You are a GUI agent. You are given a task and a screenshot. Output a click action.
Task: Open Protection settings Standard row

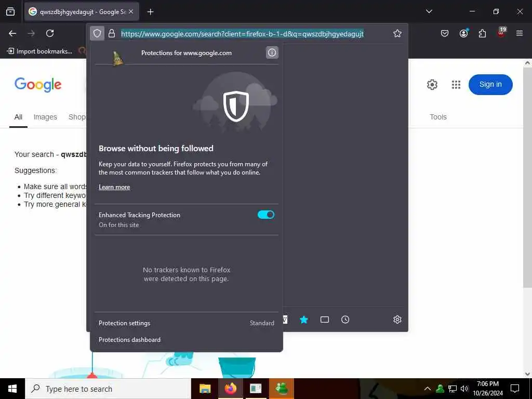pyautogui.click(x=187, y=323)
